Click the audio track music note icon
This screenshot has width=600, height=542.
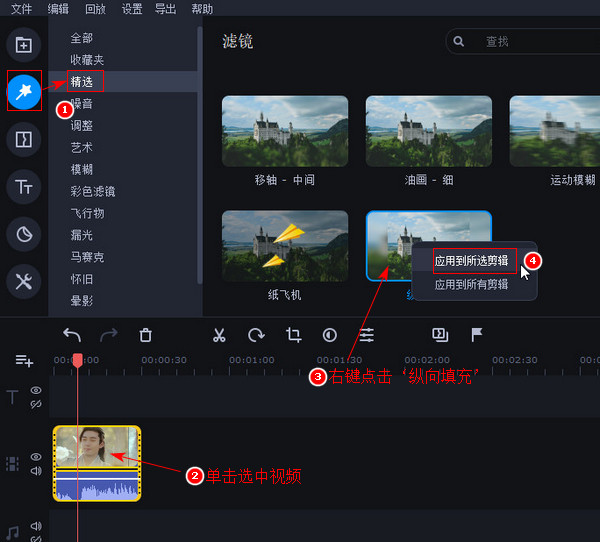(x=12, y=533)
